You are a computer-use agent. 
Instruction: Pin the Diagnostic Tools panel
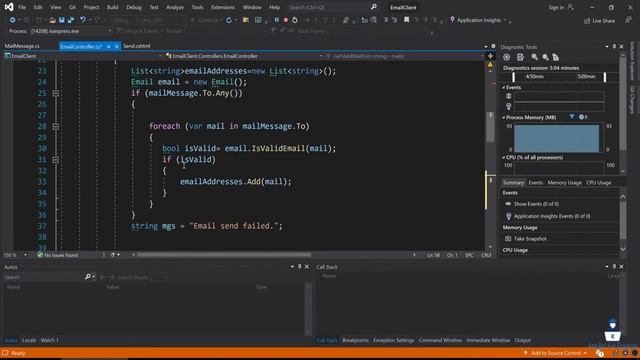[x=614, y=47]
